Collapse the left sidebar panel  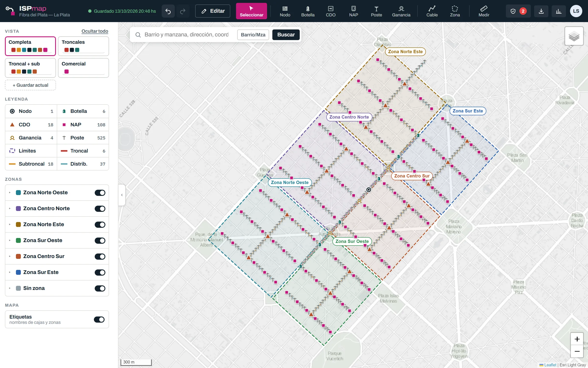[x=122, y=195]
